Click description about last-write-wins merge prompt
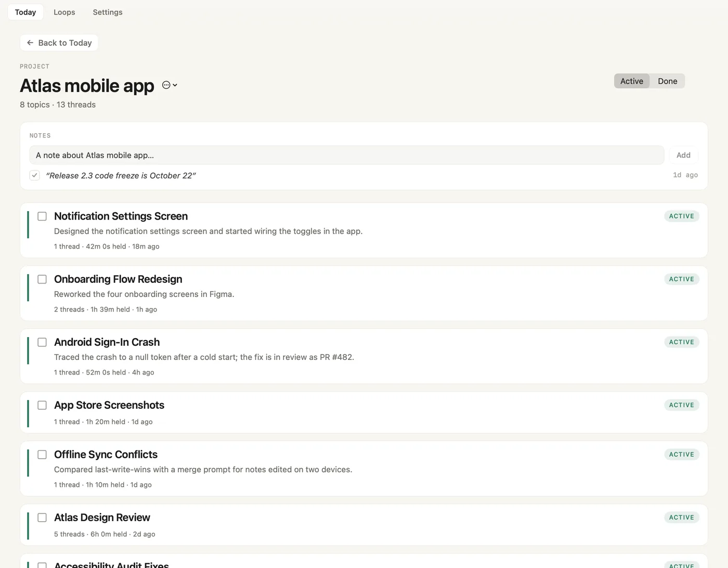Image resolution: width=728 pixels, height=568 pixels. tap(203, 470)
